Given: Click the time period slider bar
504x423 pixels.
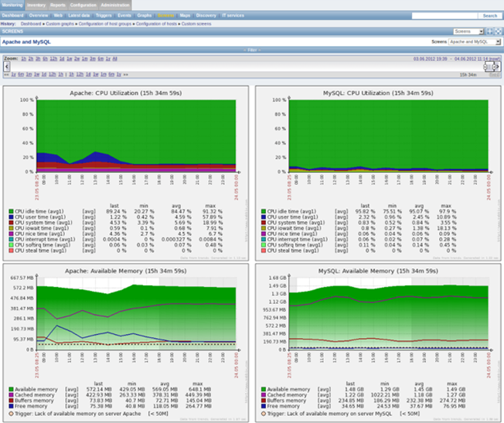Looking at the screenshot, I should tap(489, 67).
